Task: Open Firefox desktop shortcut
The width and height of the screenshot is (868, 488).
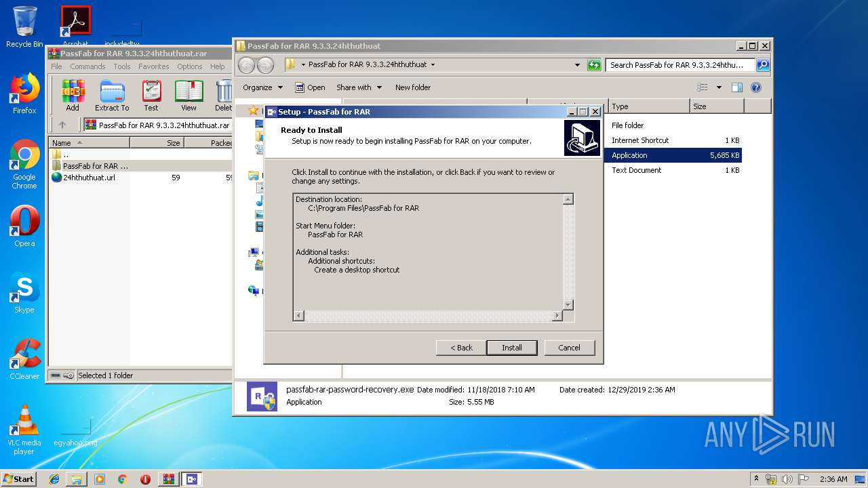Action: point(24,94)
